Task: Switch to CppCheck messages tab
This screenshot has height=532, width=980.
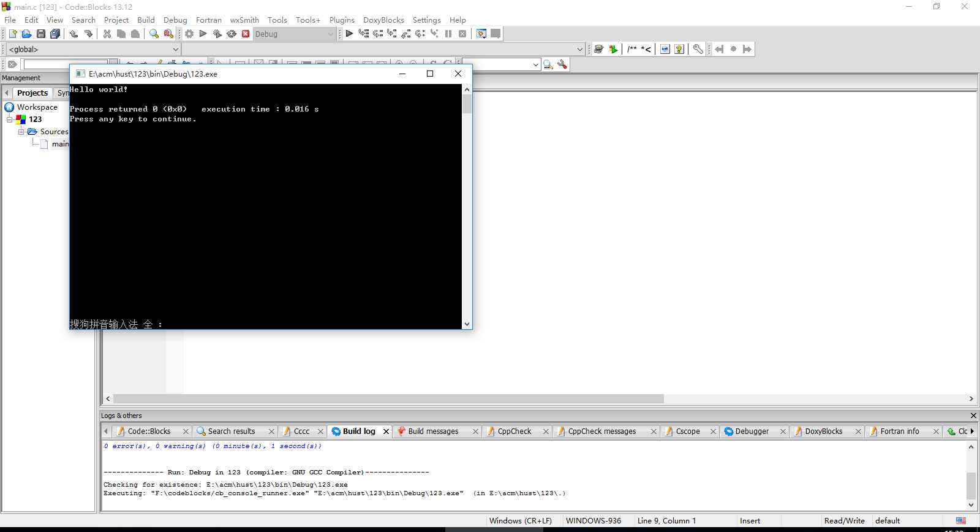Action: (601, 431)
